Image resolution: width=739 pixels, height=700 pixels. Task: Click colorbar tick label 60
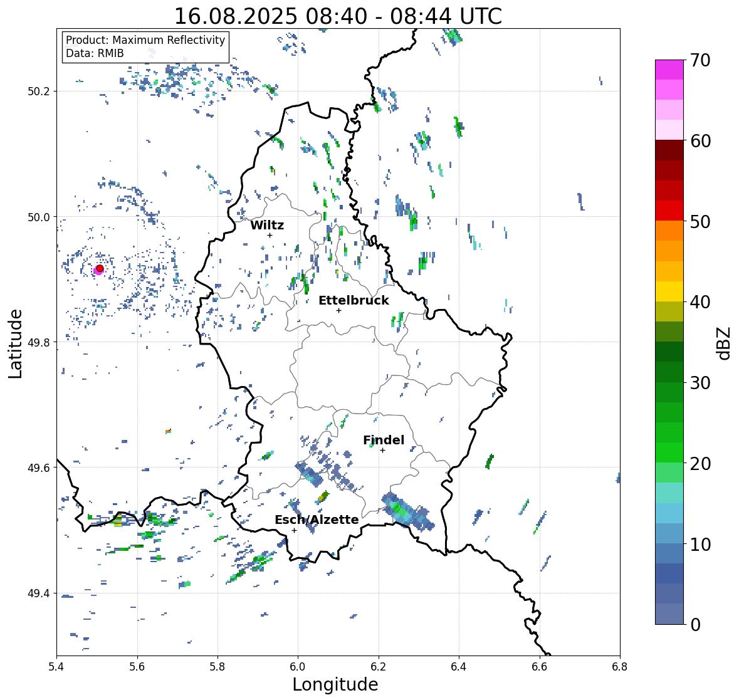pos(700,141)
